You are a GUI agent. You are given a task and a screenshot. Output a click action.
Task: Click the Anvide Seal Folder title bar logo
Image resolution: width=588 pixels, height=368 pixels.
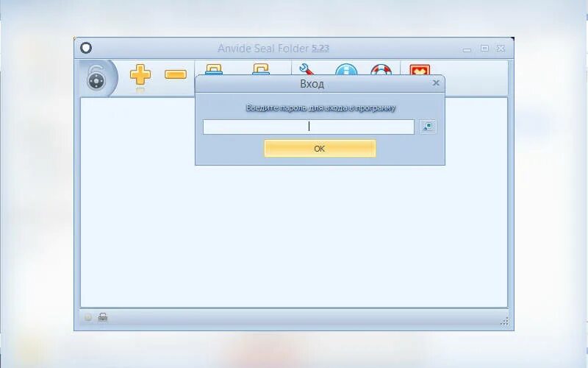[x=86, y=48]
